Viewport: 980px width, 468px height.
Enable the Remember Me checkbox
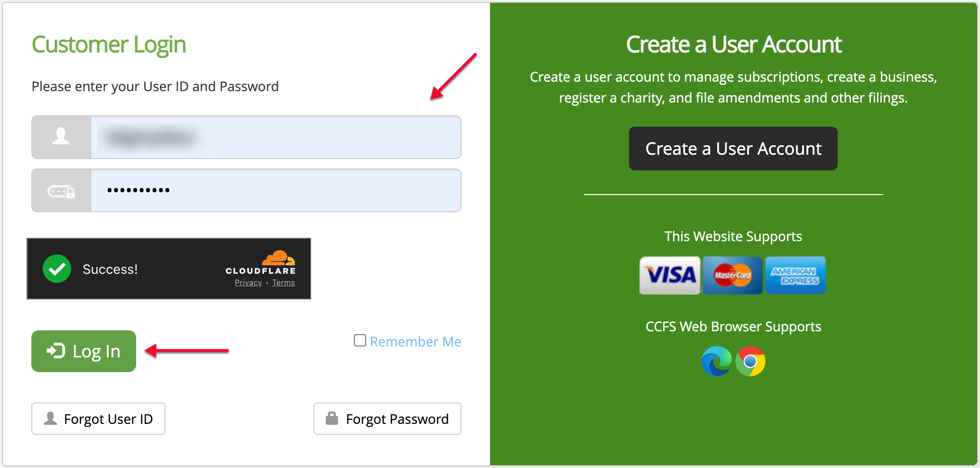(360, 340)
